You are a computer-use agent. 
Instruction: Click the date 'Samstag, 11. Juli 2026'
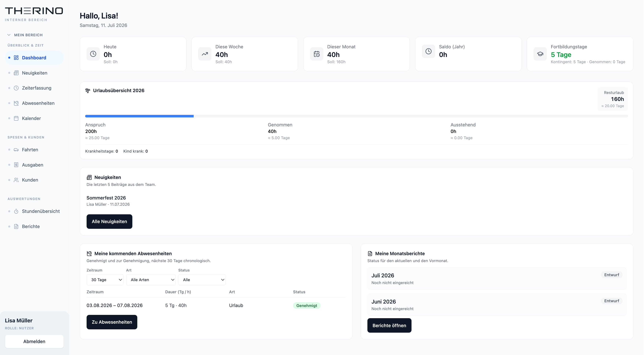[x=103, y=25]
